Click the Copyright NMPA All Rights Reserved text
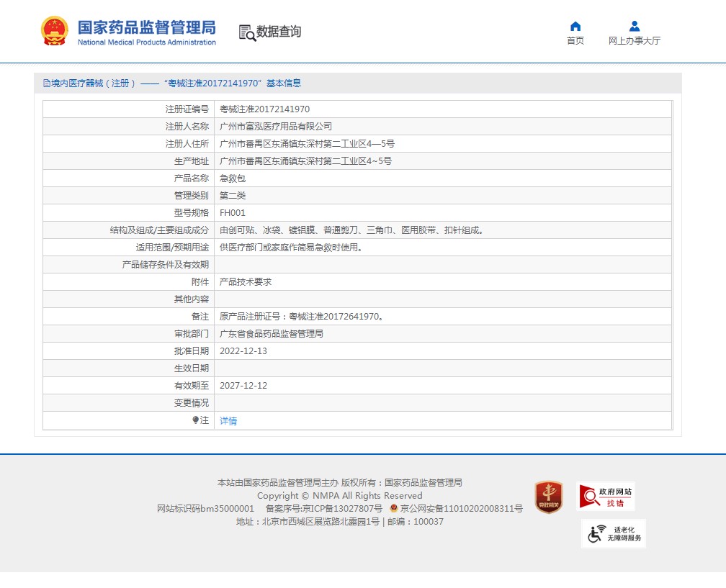 tap(339, 495)
